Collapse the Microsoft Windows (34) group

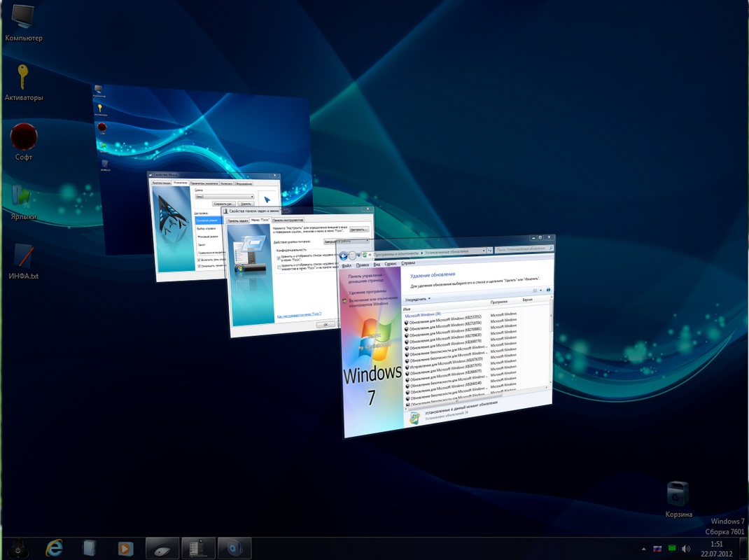pos(423,314)
